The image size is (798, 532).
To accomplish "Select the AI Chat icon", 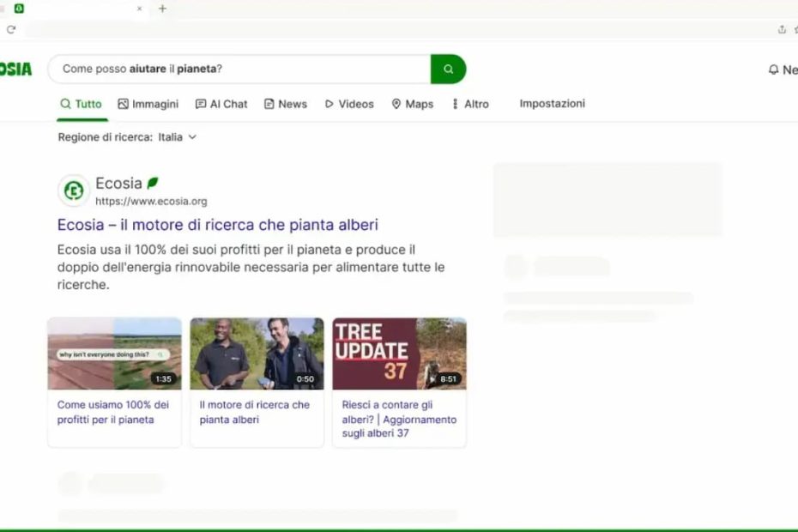I will point(201,103).
